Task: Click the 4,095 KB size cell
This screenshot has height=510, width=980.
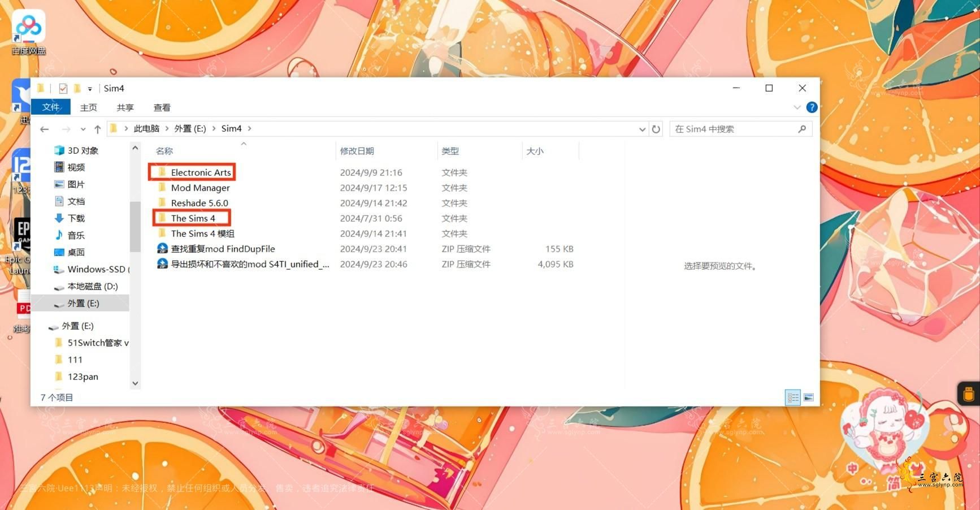Action: click(556, 264)
